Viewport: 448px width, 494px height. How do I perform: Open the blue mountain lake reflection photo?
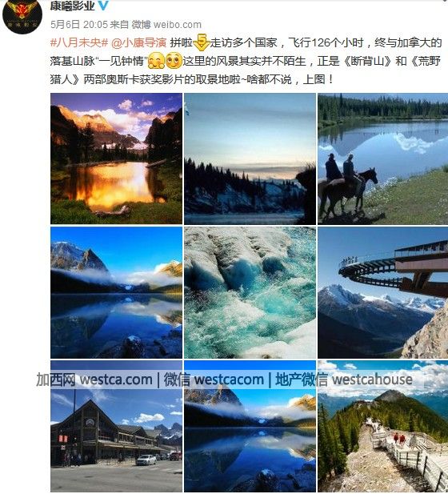point(117,292)
